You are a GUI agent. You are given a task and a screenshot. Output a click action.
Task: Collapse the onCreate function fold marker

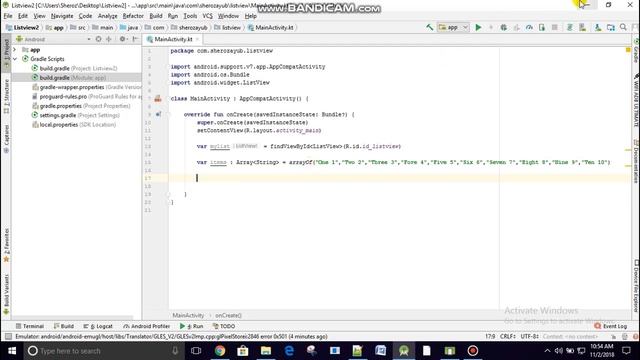[x=168, y=115]
